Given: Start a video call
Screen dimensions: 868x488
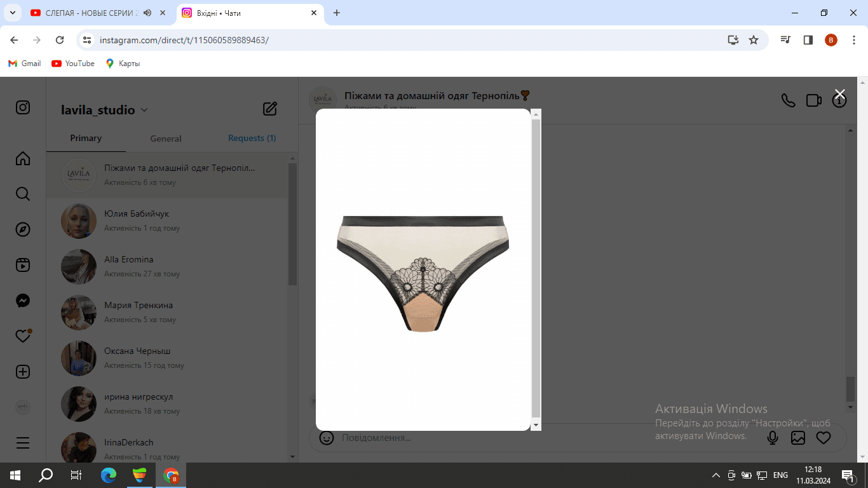Looking at the screenshot, I should 814,100.
